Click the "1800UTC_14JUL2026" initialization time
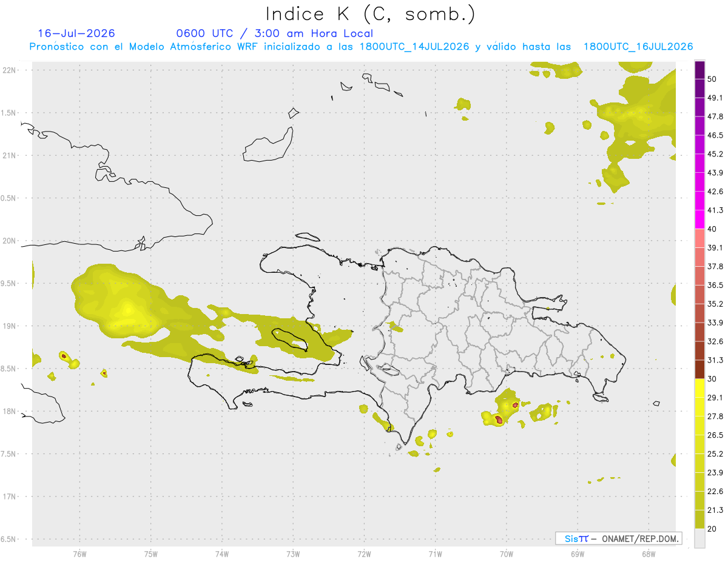728x562 pixels. [x=414, y=47]
